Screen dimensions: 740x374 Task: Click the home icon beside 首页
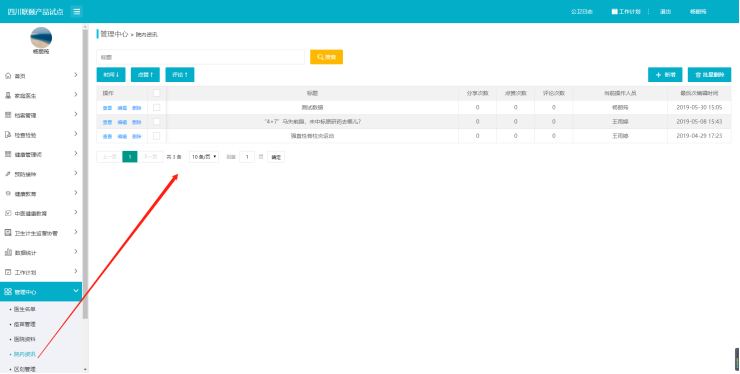tap(8, 76)
